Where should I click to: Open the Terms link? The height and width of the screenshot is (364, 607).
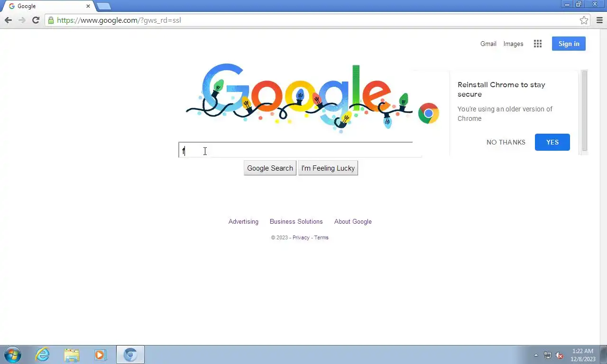click(321, 237)
